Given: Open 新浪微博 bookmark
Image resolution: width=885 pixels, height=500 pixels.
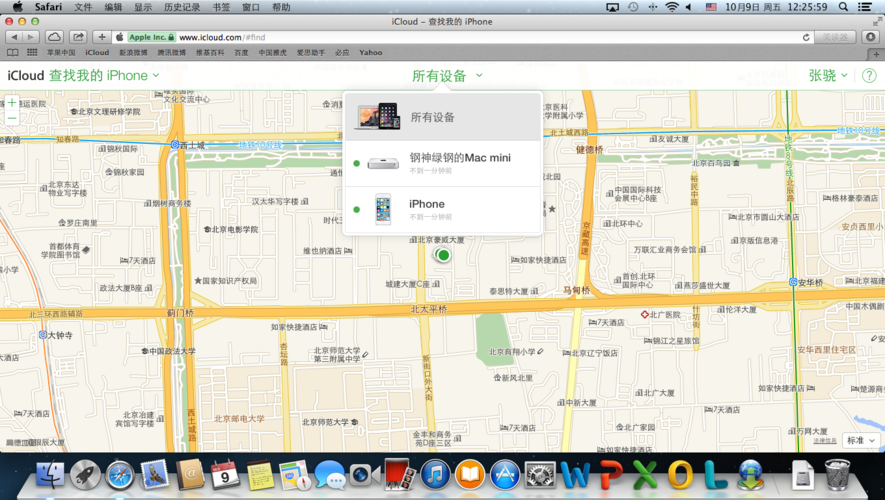Looking at the screenshot, I should tap(133, 52).
